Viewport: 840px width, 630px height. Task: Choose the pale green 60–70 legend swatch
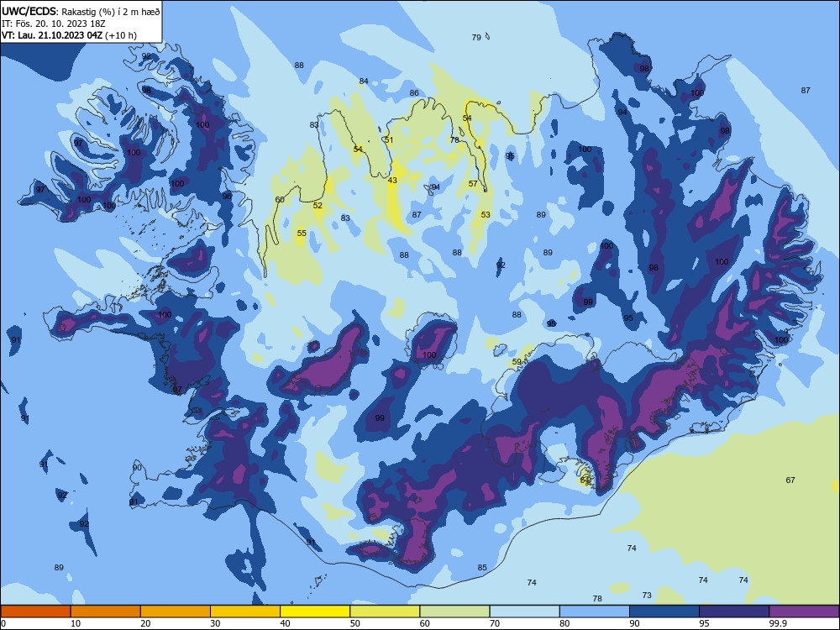(x=454, y=612)
